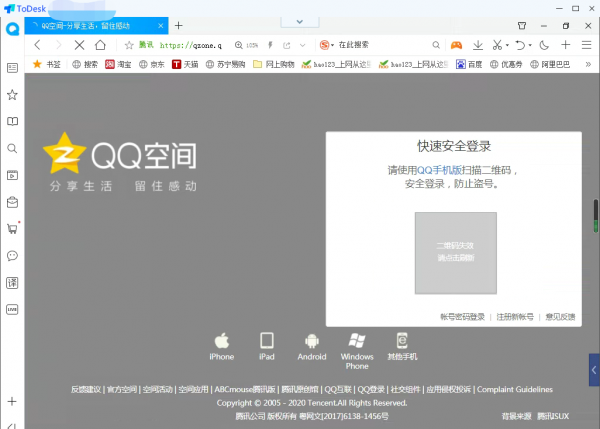
Task: Click the address bar URL field
Action: (191, 46)
